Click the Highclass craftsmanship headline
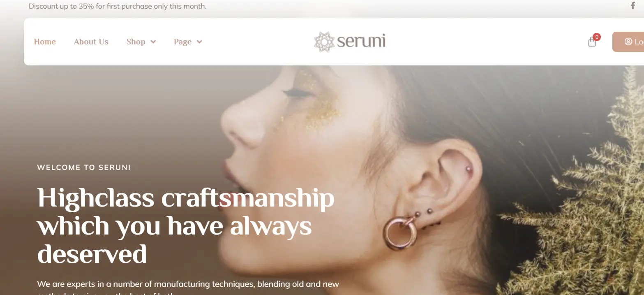 click(x=186, y=226)
